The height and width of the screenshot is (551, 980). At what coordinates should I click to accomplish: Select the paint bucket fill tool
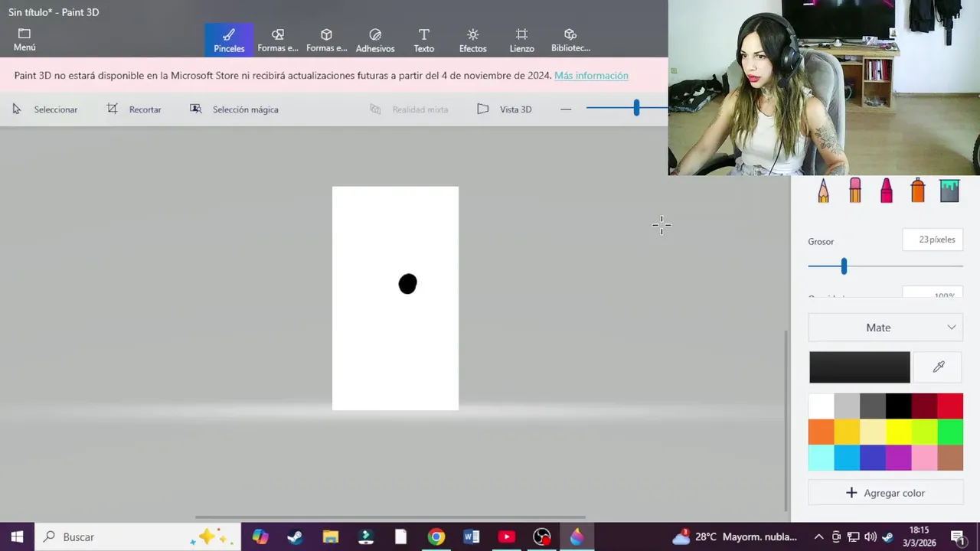pos(949,191)
